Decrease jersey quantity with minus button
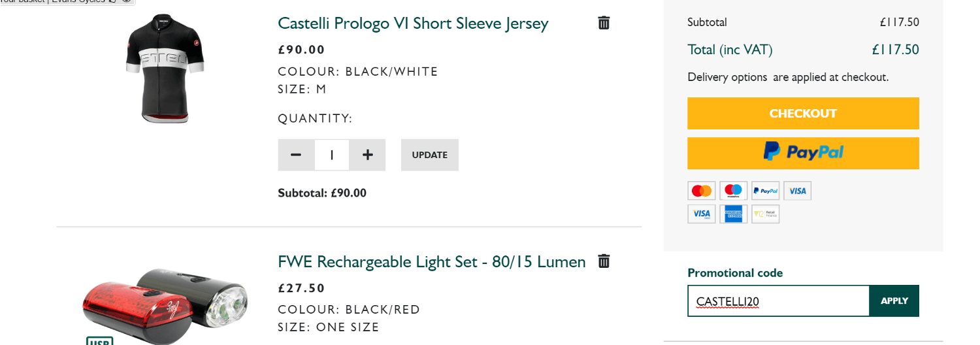Viewport: 980px width, 345px height. pyautogui.click(x=296, y=155)
